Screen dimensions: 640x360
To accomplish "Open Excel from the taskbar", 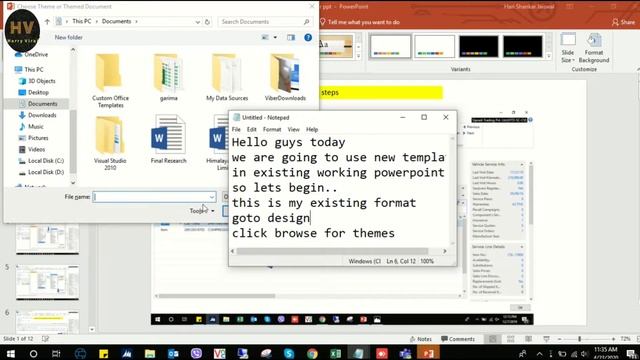I will pos(336,353).
